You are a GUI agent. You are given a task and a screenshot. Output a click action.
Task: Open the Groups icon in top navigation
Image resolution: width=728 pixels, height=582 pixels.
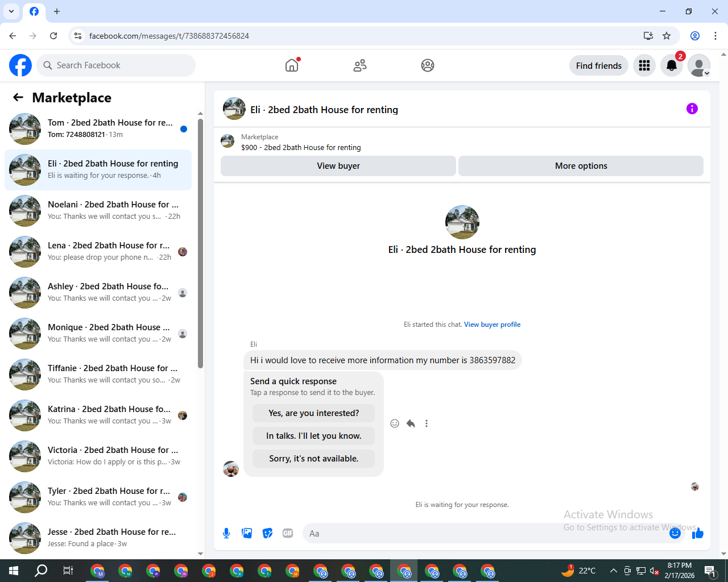[428, 65]
